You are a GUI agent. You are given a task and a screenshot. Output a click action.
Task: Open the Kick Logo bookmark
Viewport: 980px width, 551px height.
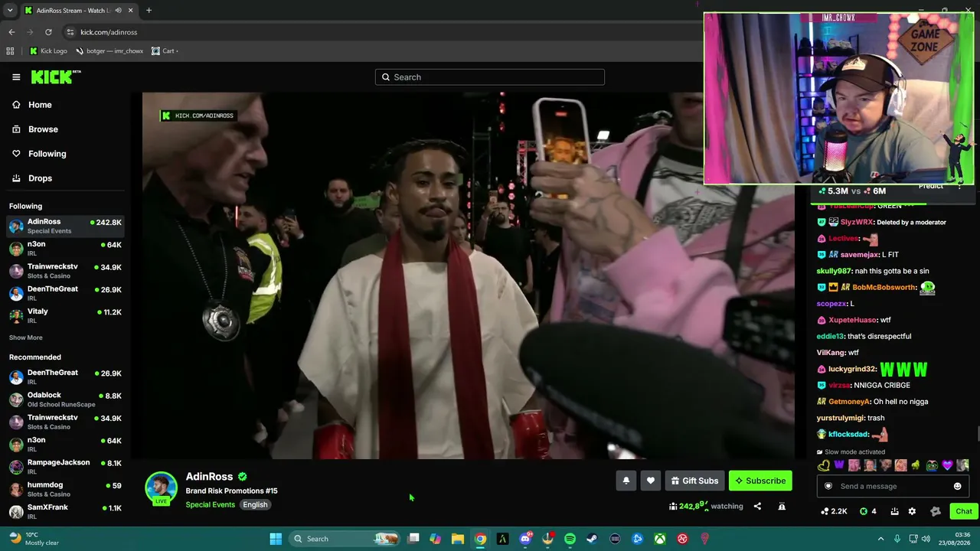47,51
